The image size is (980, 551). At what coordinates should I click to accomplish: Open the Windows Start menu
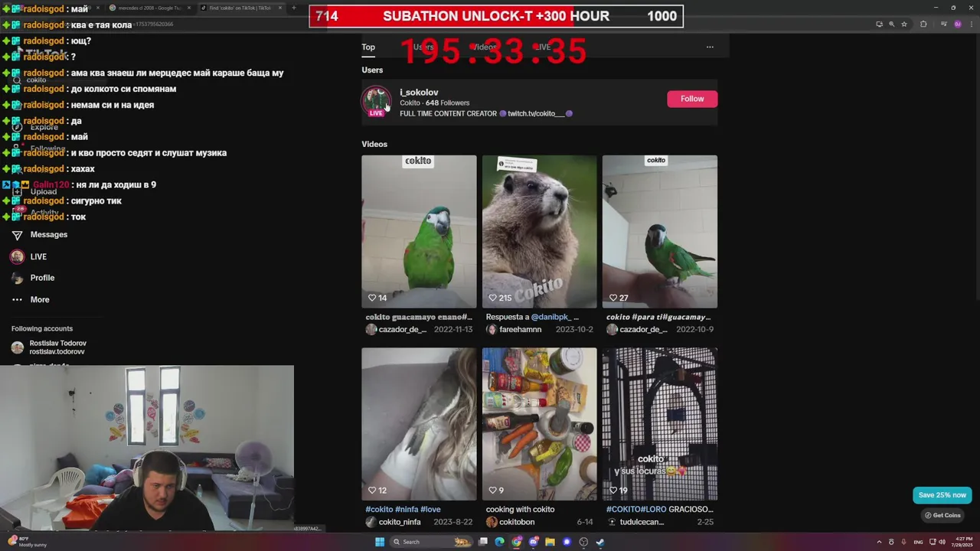click(380, 542)
